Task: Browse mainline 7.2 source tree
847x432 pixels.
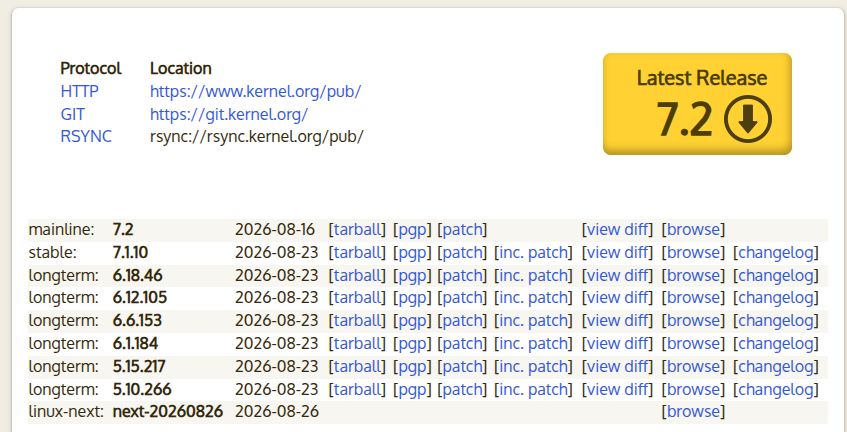Action: click(x=693, y=230)
